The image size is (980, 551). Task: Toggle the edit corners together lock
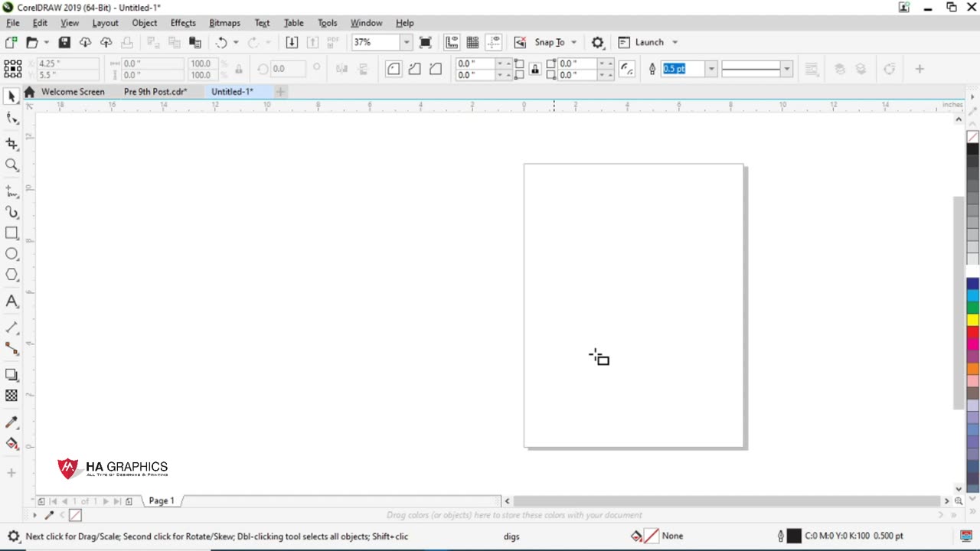(534, 69)
